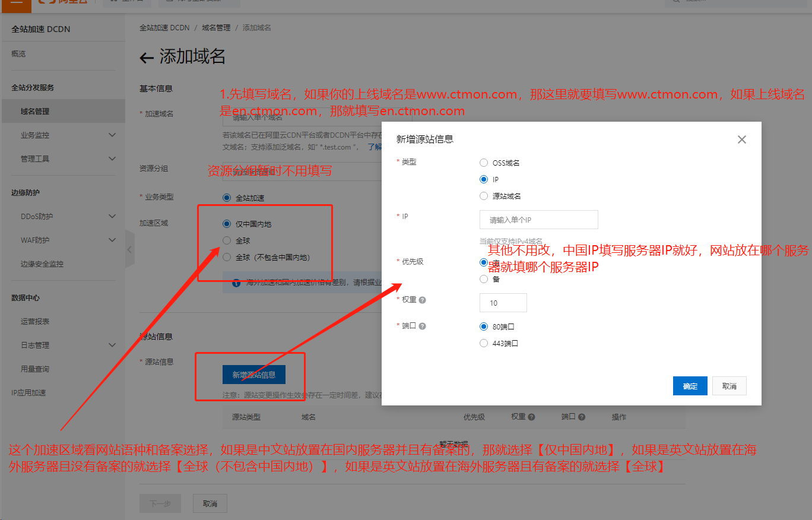
Task: Click 全站加速 DCDN breadcrumb link
Action: click(x=164, y=28)
